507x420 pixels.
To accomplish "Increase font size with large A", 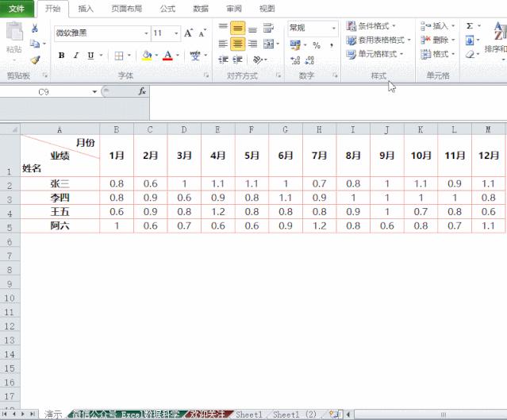I will pyautogui.click(x=189, y=33).
